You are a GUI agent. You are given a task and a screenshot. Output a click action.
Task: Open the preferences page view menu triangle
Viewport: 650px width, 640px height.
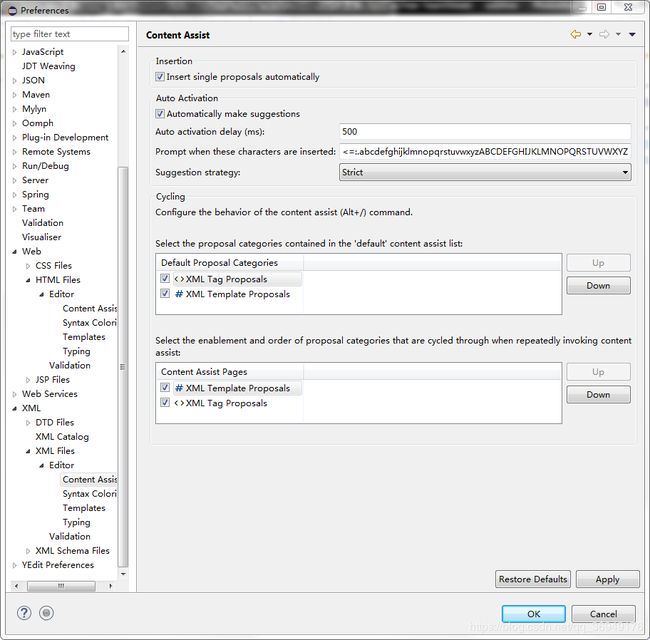632,34
